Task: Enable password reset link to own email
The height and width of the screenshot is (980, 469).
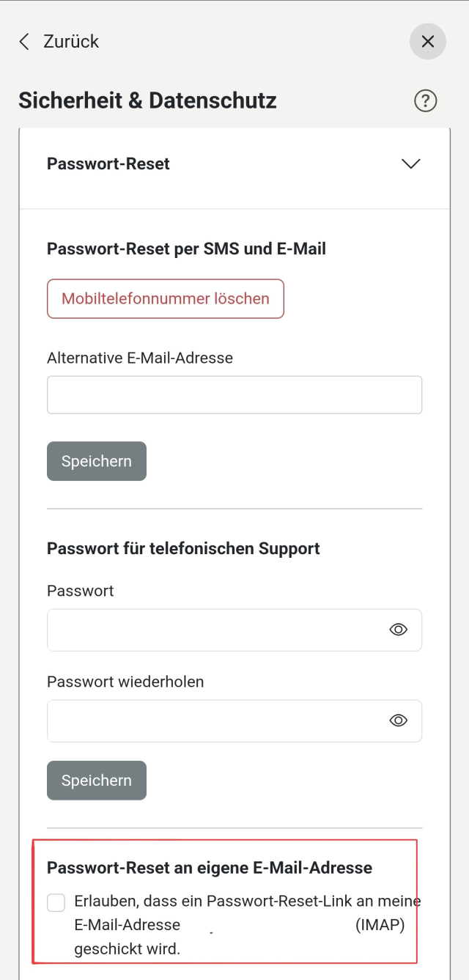Action: pos(56,902)
